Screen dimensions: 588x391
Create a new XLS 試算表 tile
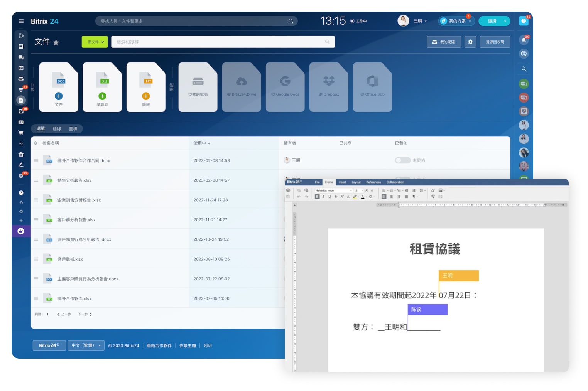(x=102, y=87)
